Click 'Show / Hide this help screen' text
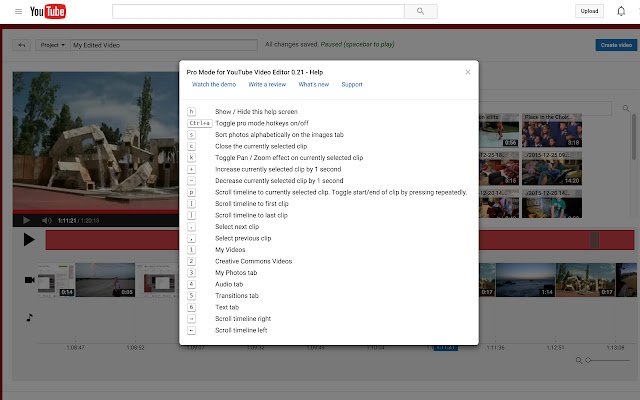Screen dimensions: 640x400 256,111
